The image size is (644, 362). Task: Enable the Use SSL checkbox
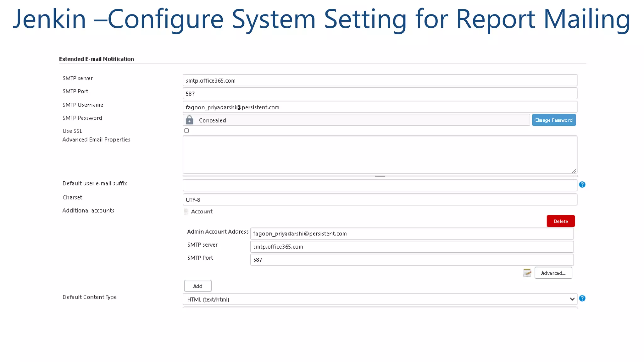(x=186, y=131)
